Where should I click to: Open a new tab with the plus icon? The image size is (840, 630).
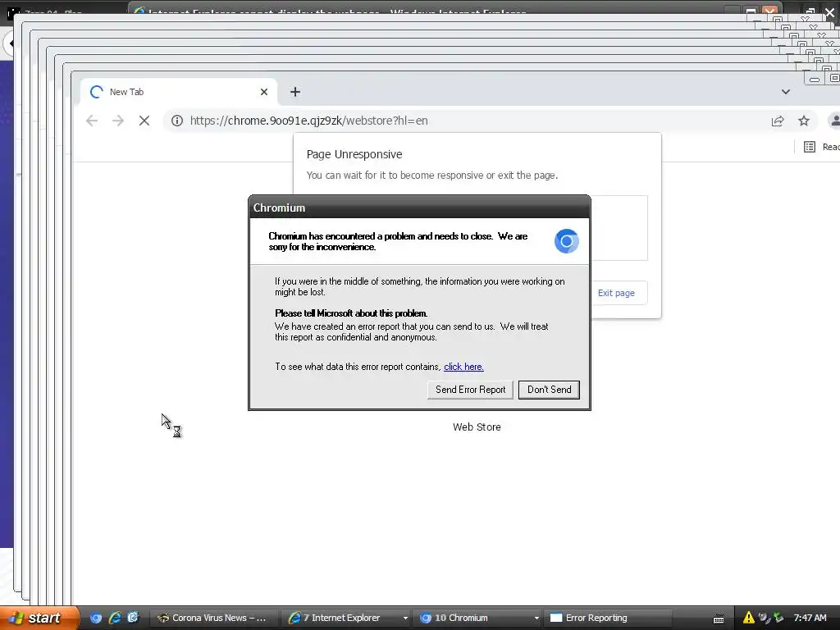pyautogui.click(x=295, y=92)
